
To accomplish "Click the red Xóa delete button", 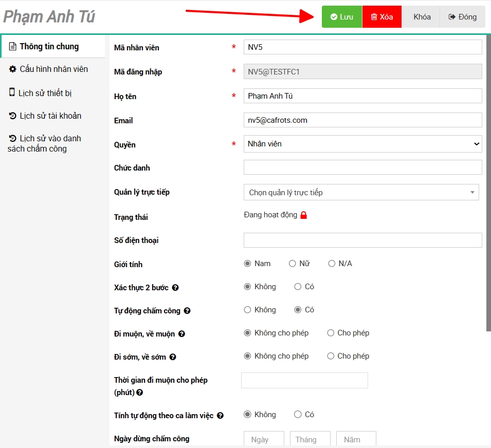I will point(382,17).
